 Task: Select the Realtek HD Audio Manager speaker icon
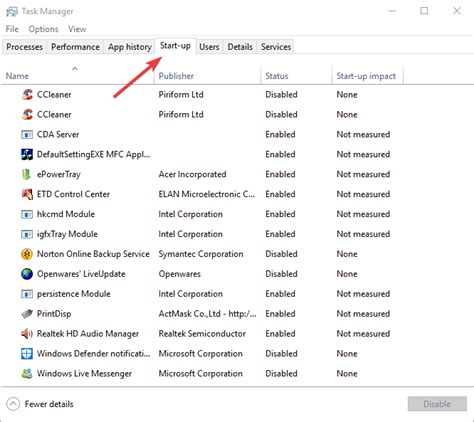pos(27,334)
